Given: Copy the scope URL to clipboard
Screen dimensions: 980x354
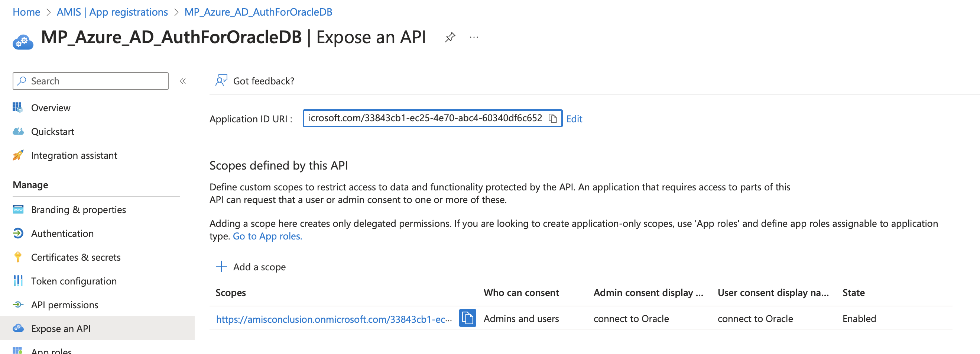Looking at the screenshot, I should tap(467, 318).
